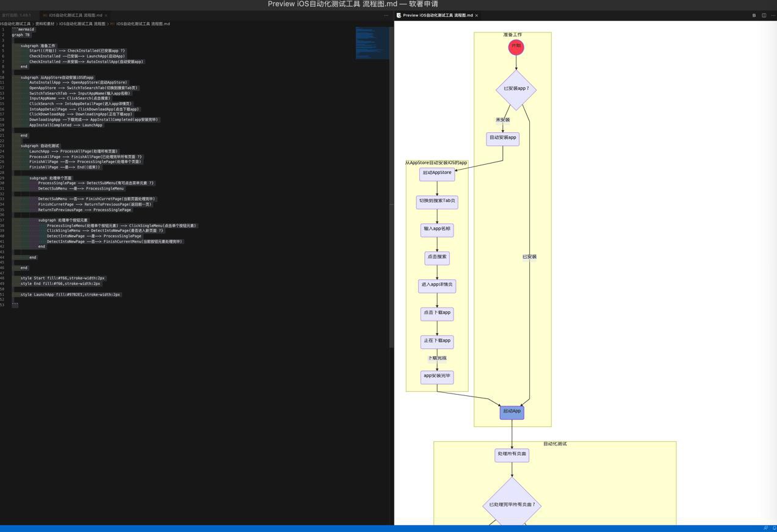Select the 点击下载app flowchart node
777x532 pixels.
click(437, 314)
